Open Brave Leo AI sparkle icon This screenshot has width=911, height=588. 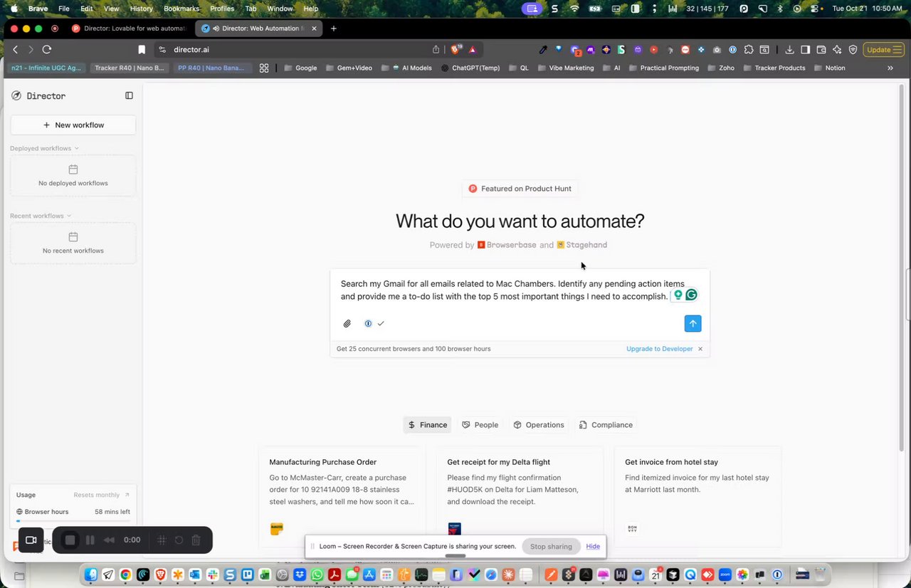tap(837, 49)
